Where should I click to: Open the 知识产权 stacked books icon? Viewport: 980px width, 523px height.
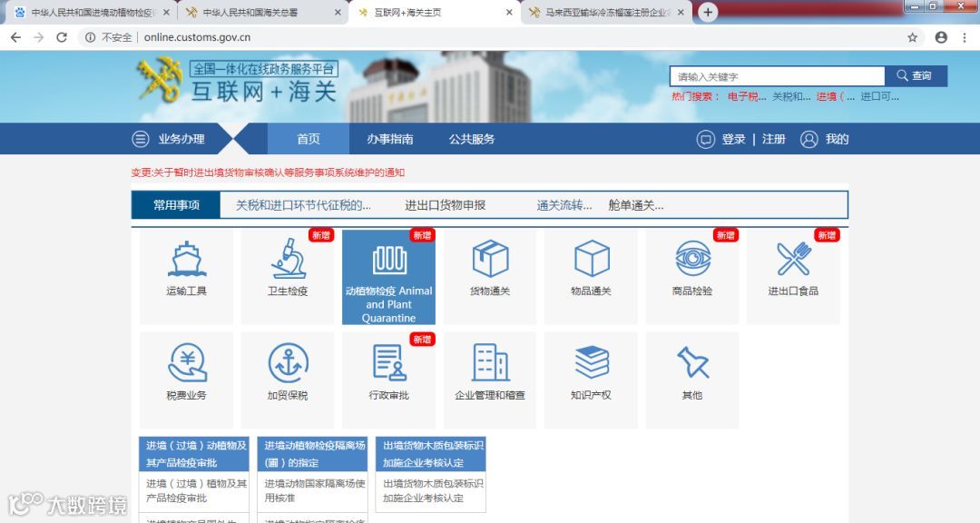592,362
